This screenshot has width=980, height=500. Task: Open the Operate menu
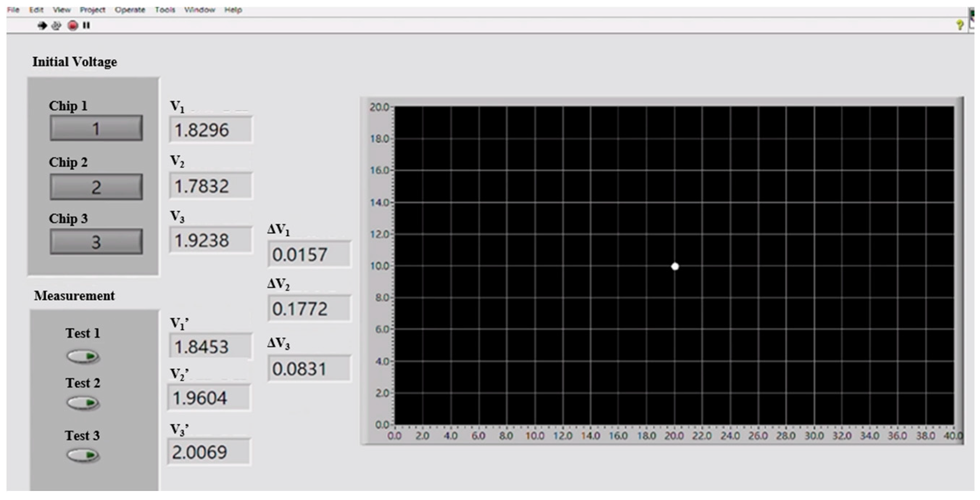[130, 10]
